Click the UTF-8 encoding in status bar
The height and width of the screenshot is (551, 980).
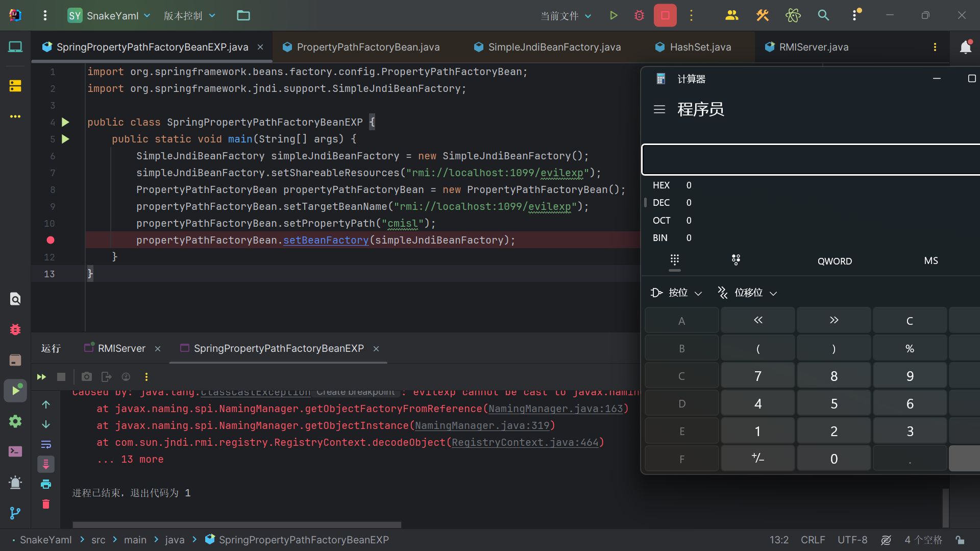click(x=852, y=540)
